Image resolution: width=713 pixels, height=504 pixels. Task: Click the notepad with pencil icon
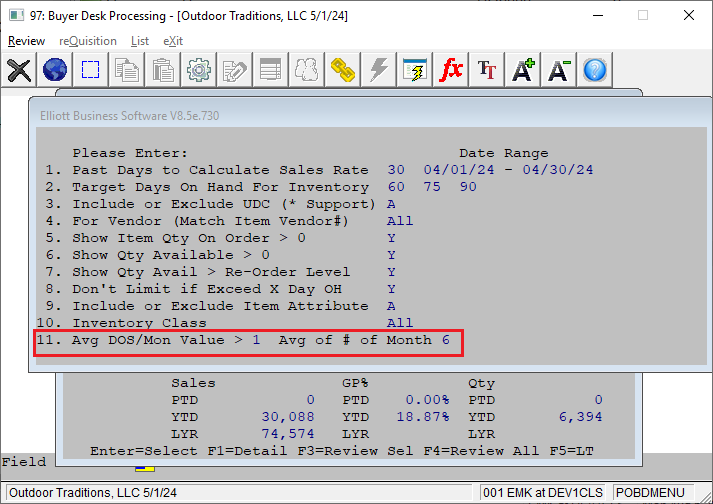235,70
